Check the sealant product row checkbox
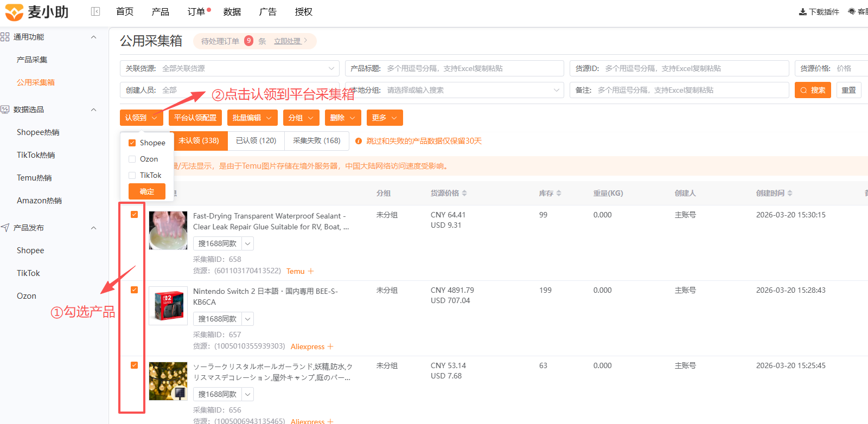Viewport: 868px width, 424px height. tap(134, 215)
